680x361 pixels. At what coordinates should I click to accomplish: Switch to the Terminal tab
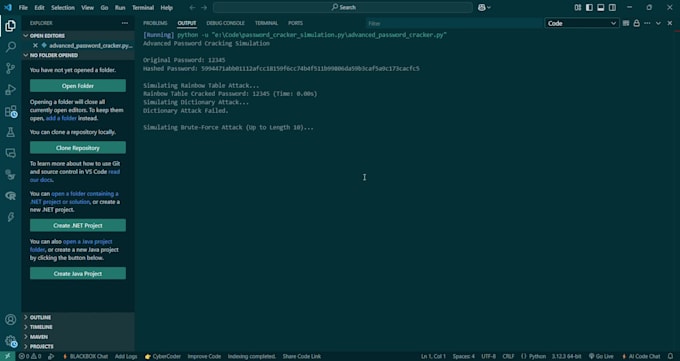(266, 23)
